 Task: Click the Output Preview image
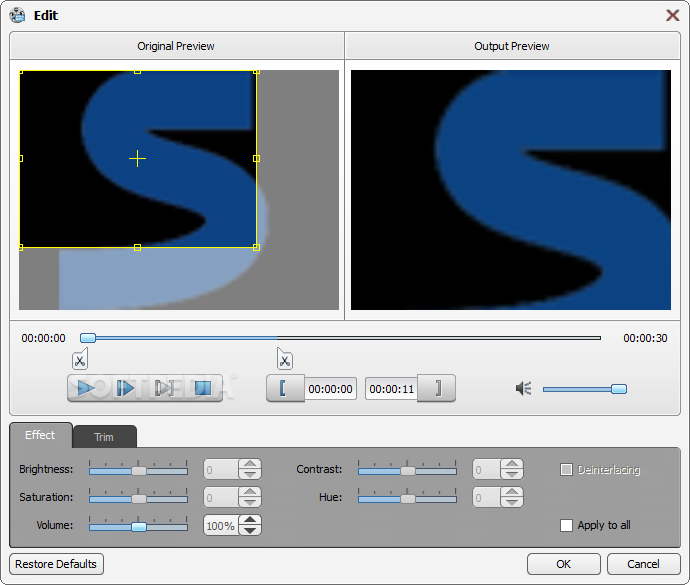pyautogui.click(x=511, y=190)
